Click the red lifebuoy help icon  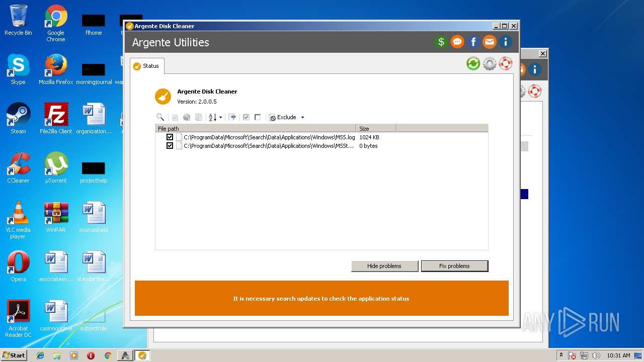[506, 63]
